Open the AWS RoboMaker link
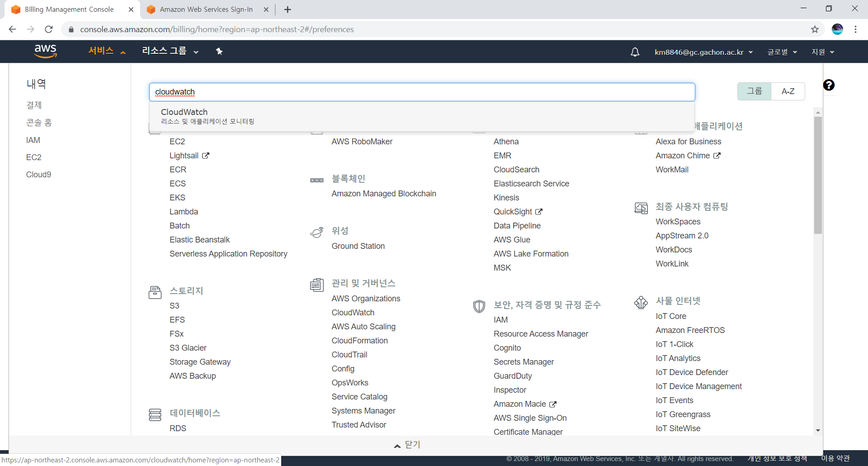Screen dimensions: 868x466 pos(362,142)
